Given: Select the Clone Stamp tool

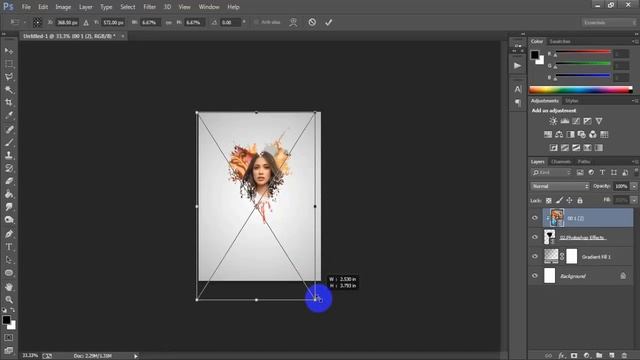Looking at the screenshot, I should (9, 155).
